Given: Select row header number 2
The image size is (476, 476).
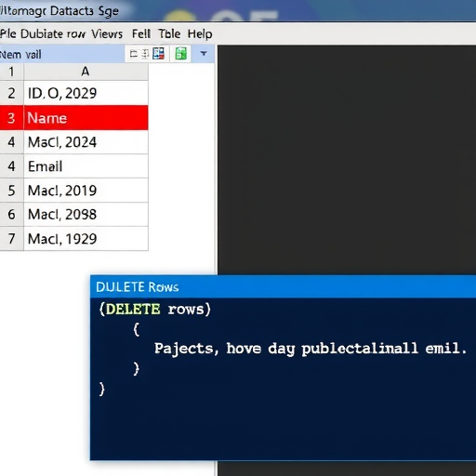Looking at the screenshot, I should [x=11, y=93].
